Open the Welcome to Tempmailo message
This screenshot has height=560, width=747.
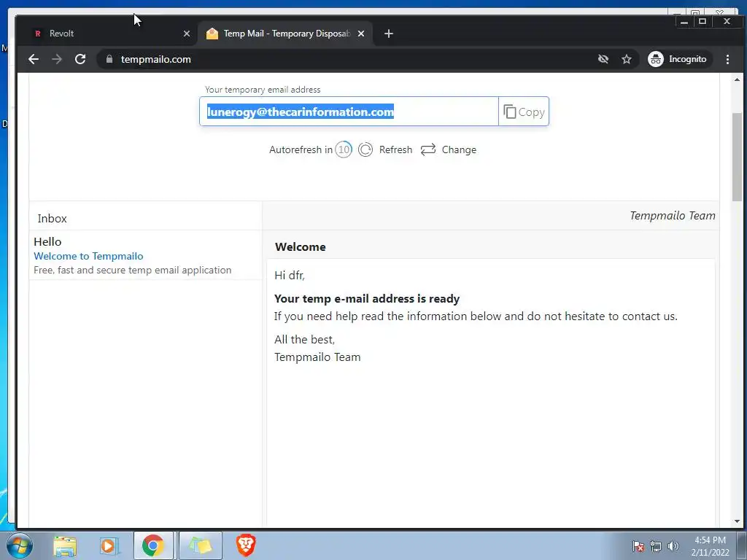click(x=88, y=256)
